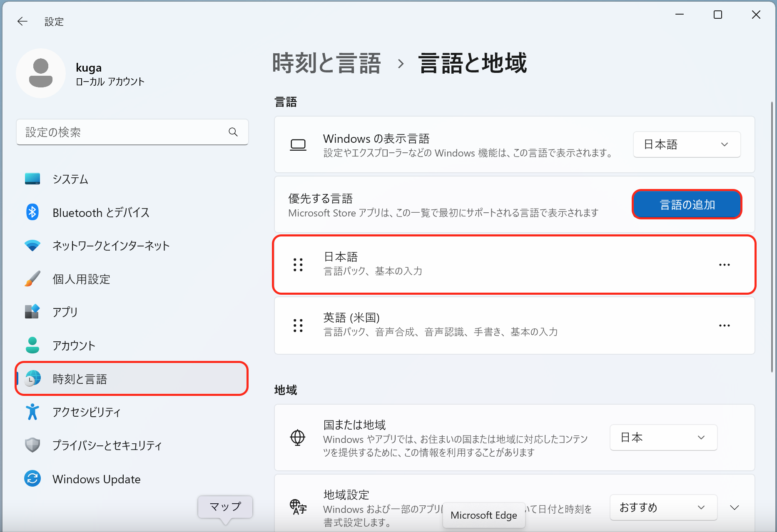
Task: Click the 言語の追加 button
Action: tap(686, 204)
